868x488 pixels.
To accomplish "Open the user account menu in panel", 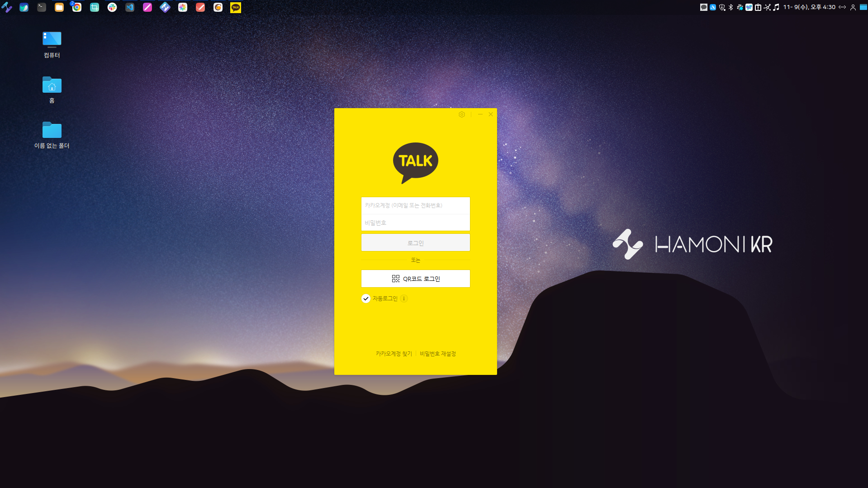I will pos(853,7).
